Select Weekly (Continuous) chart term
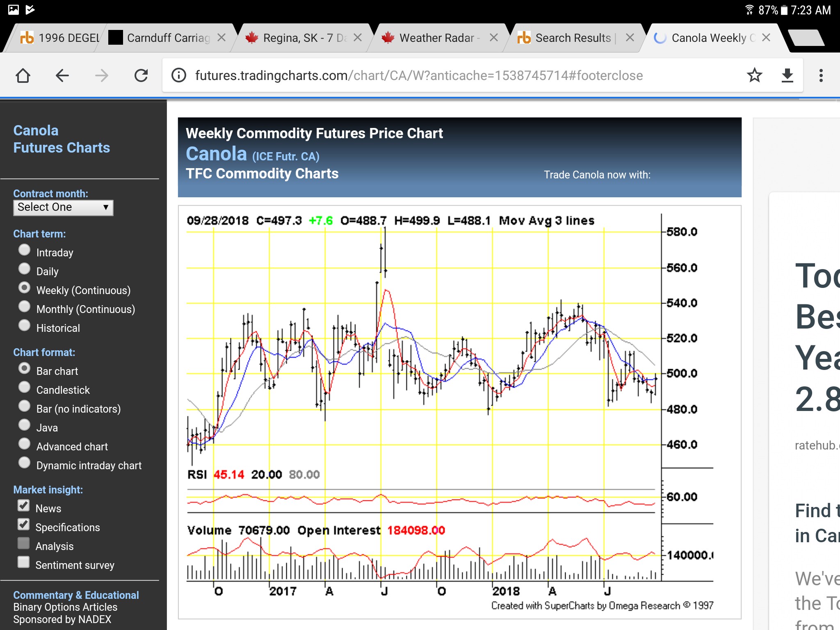The image size is (840, 630). [x=25, y=288]
